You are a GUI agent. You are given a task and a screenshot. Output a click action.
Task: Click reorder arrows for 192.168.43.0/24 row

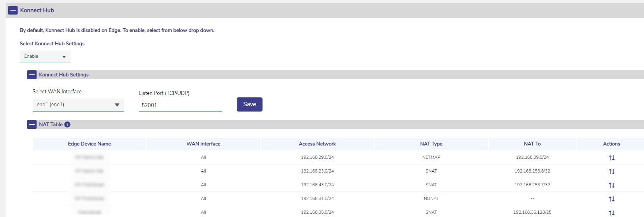pos(611,185)
